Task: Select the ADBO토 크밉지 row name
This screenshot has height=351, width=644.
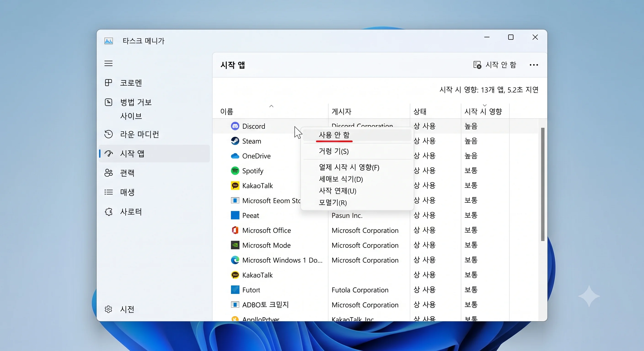Action: point(265,305)
